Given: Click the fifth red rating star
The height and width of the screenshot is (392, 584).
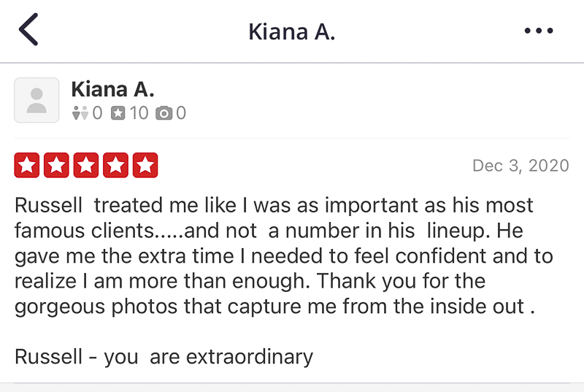Looking at the screenshot, I should pos(145,165).
